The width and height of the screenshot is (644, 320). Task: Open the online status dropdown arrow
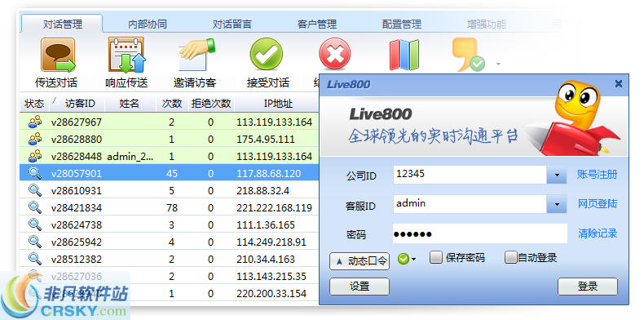click(x=413, y=259)
